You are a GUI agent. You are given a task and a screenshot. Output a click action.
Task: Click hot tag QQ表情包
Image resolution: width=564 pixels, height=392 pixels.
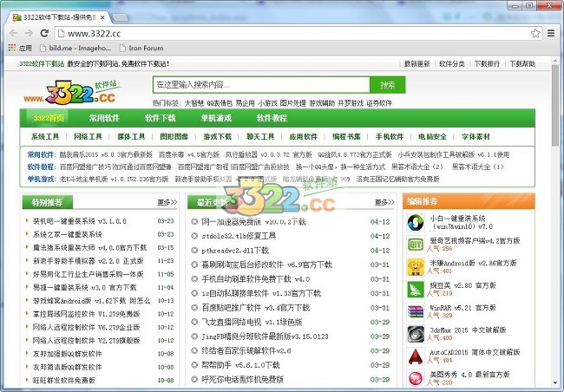(220, 103)
